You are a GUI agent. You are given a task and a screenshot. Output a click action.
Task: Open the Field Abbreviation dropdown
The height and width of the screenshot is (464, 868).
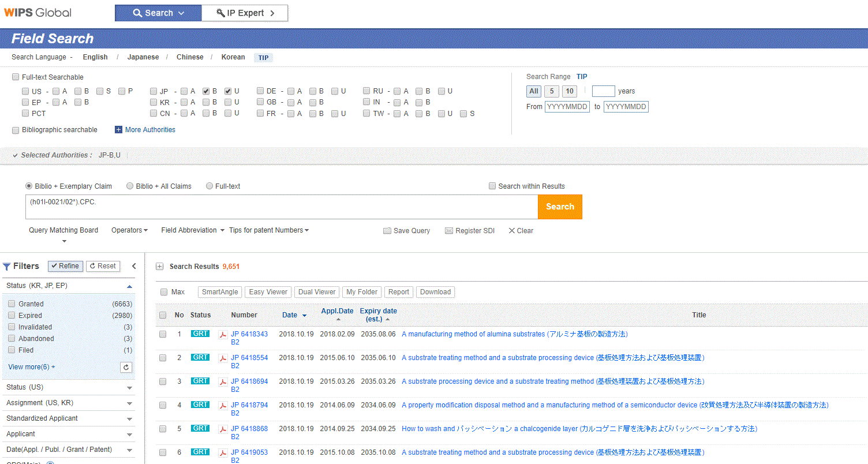192,230
